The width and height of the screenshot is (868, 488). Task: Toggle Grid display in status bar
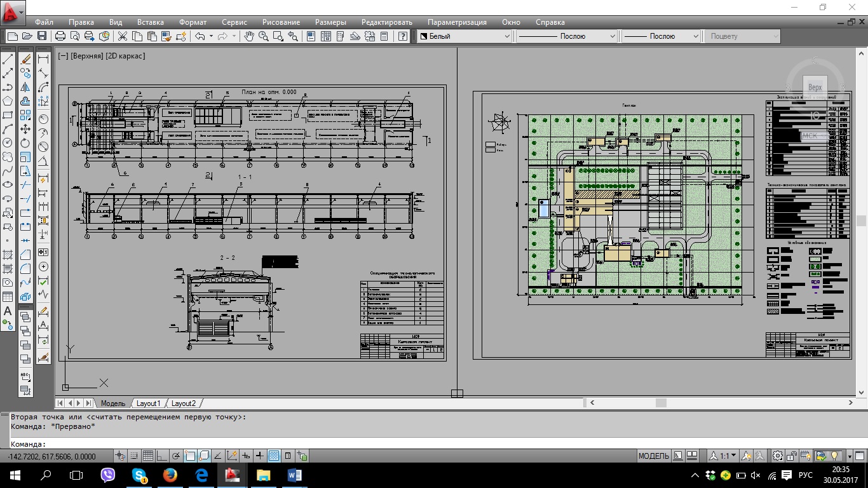pos(148,456)
